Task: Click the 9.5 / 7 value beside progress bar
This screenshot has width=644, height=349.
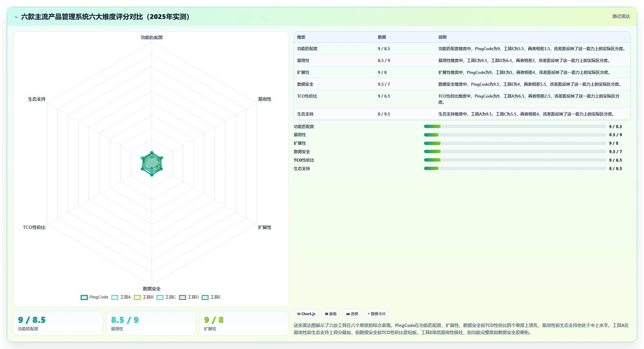Action: point(616,152)
